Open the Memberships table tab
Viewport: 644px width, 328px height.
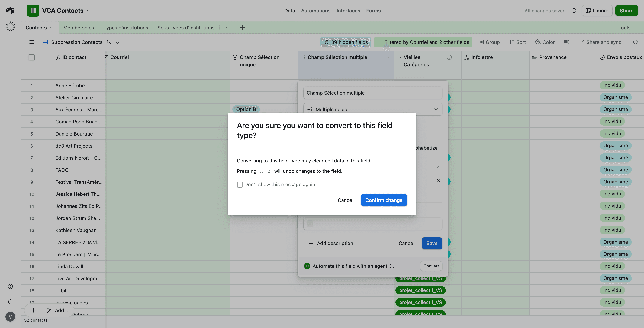tap(79, 28)
